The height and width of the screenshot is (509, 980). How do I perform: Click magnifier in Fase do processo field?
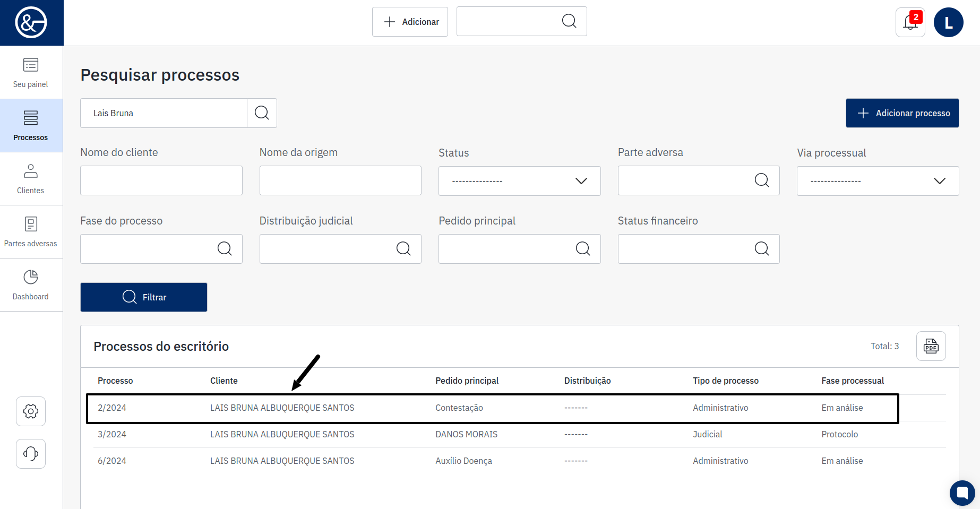225,249
